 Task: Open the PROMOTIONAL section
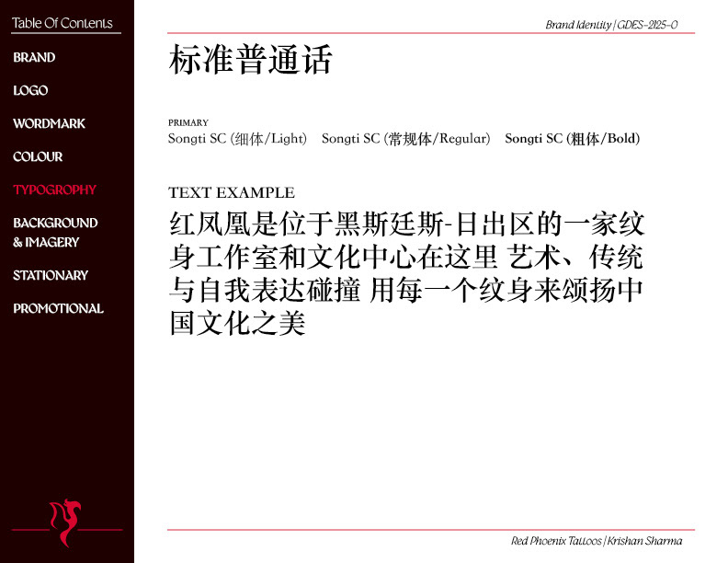pos(59,308)
